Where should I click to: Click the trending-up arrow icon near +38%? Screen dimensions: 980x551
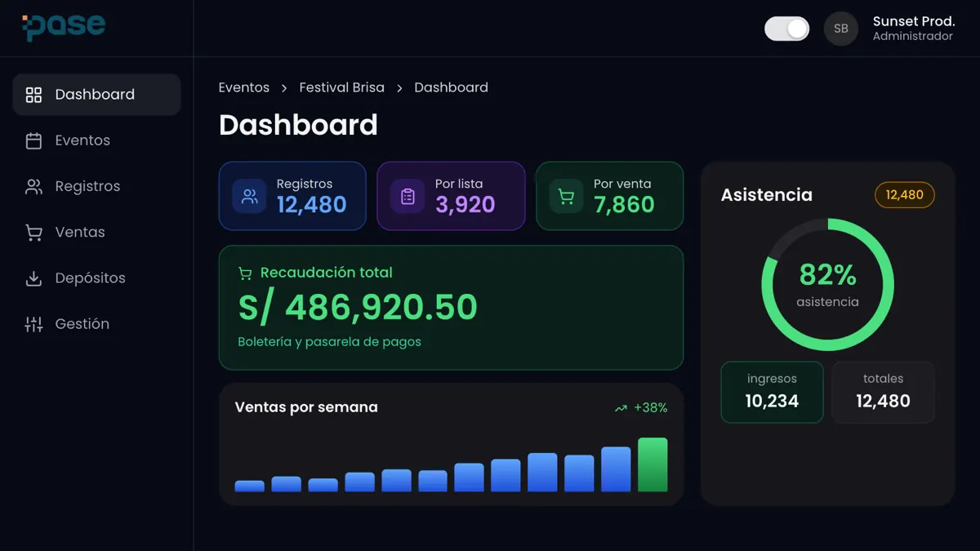click(x=621, y=408)
